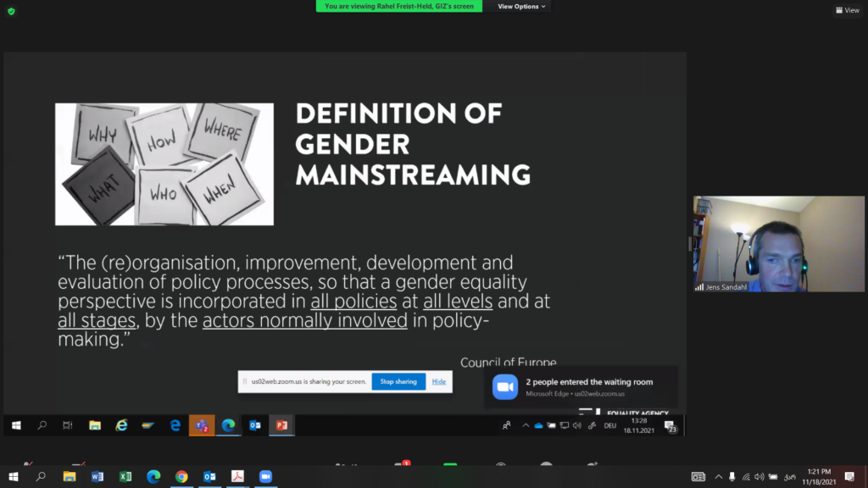Click the green screen sharing banner

[x=399, y=6]
